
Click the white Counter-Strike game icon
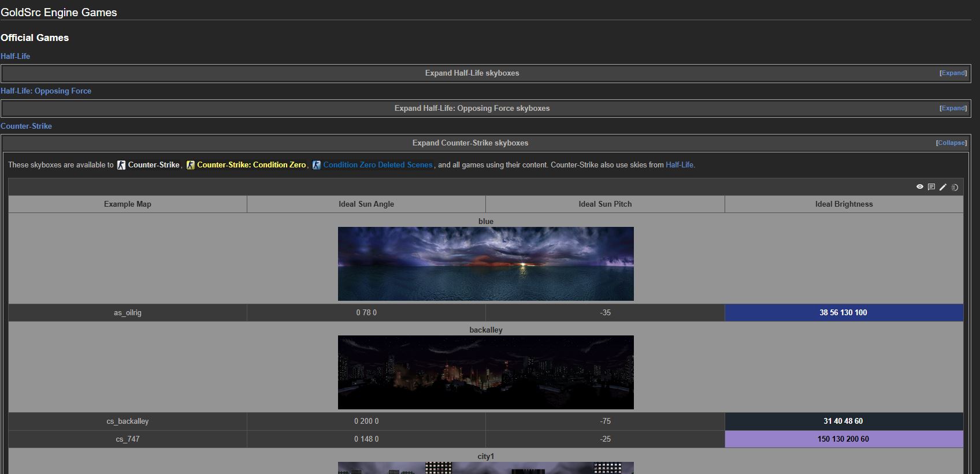121,165
